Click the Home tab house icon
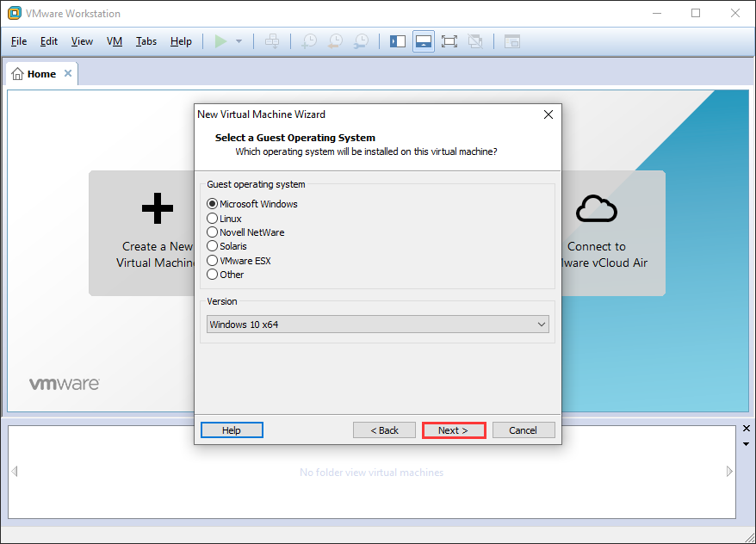Screen dimensions: 756x544 point(17,74)
